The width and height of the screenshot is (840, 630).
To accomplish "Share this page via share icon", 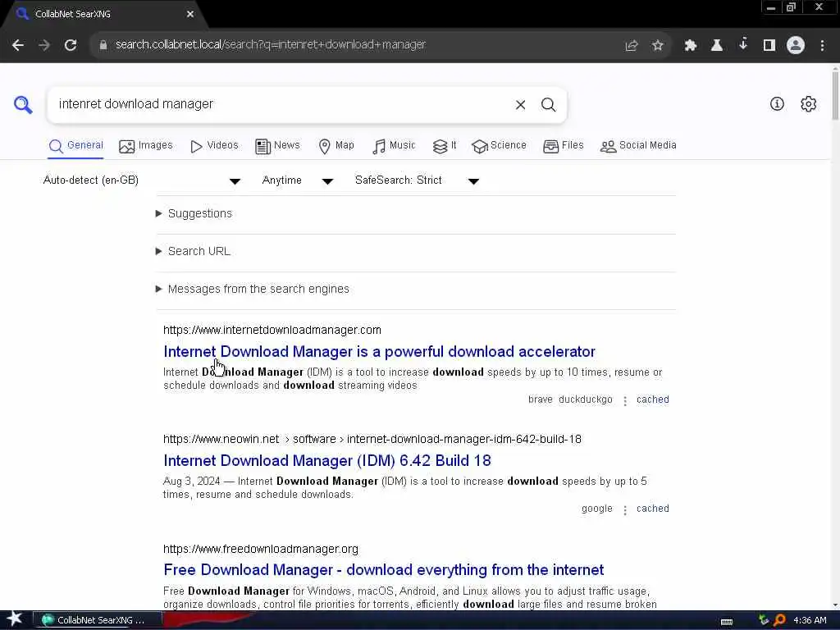I will point(632,46).
